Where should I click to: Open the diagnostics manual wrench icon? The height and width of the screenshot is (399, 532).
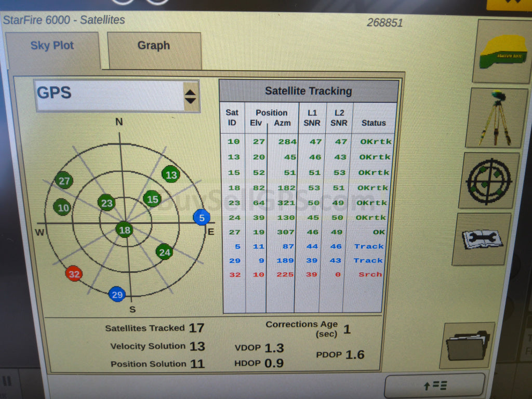[482, 240]
